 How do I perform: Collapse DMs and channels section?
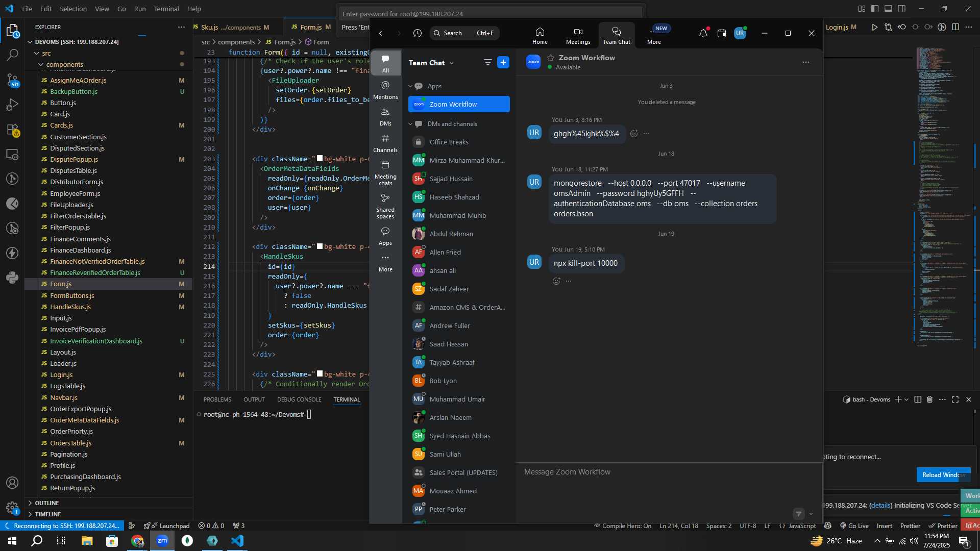tap(410, 124)
